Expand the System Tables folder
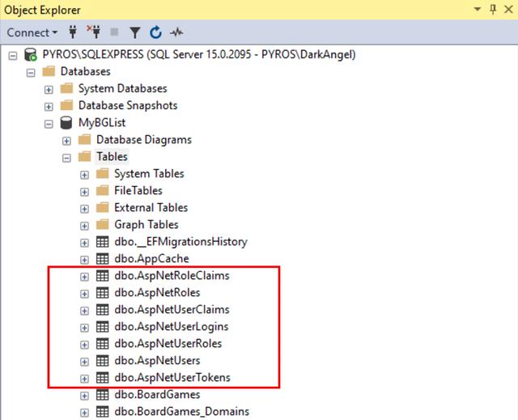Image resolution: width=518 pixels, height=420 pixels. (x=84, y=175)
